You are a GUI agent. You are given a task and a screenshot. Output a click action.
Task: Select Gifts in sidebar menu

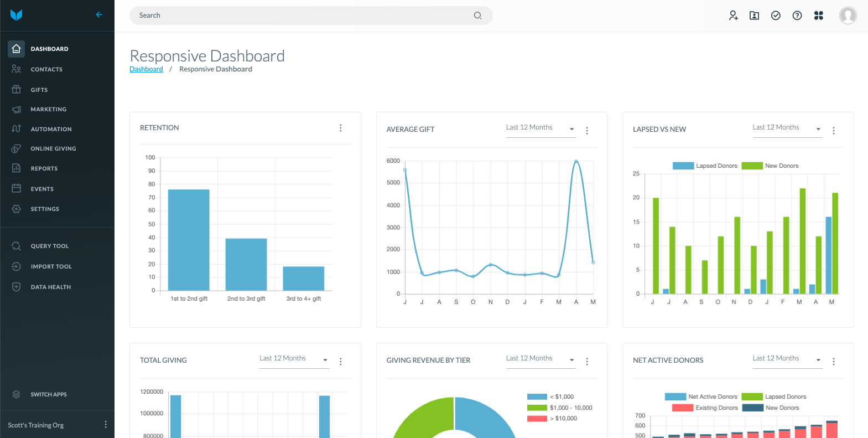(39, 90)
